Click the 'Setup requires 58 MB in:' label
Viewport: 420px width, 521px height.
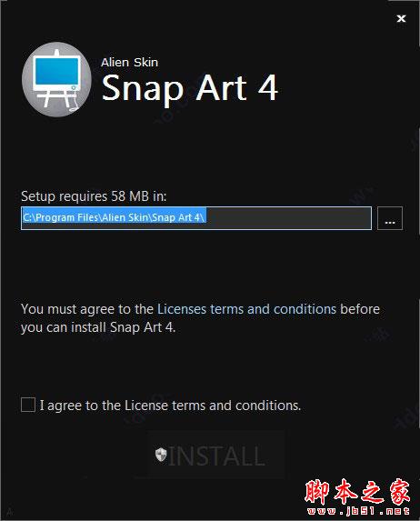click(94, 196)
